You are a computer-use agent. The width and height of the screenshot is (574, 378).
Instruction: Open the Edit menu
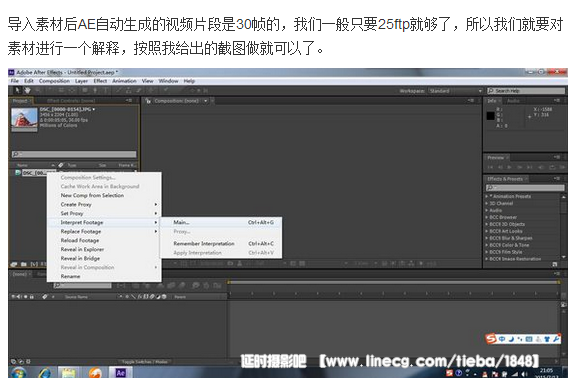point(29,81)
